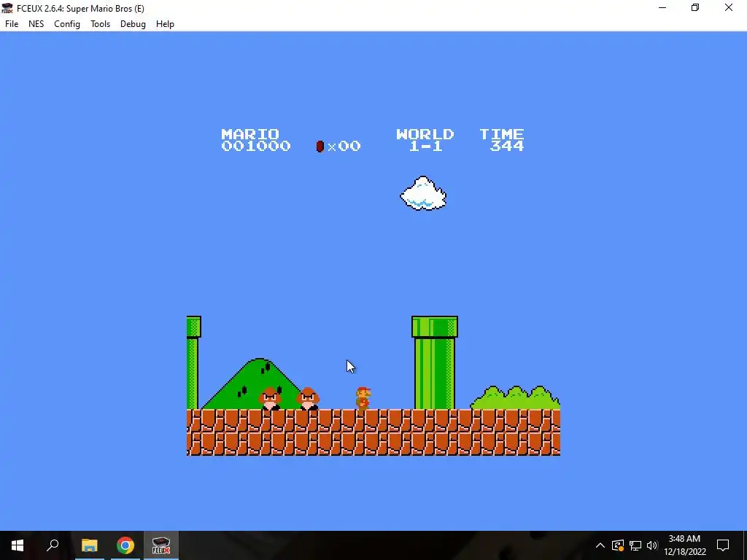Viewport: 747px width, 560px height.
Task: Open the network status tray icon
Action: (635, 545)
